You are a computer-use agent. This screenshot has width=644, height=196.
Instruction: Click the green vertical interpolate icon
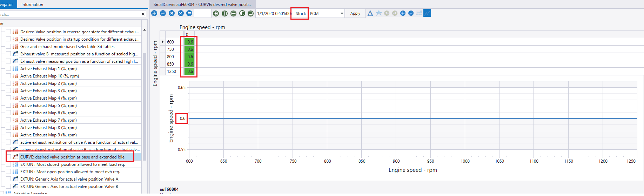[224, 13]
